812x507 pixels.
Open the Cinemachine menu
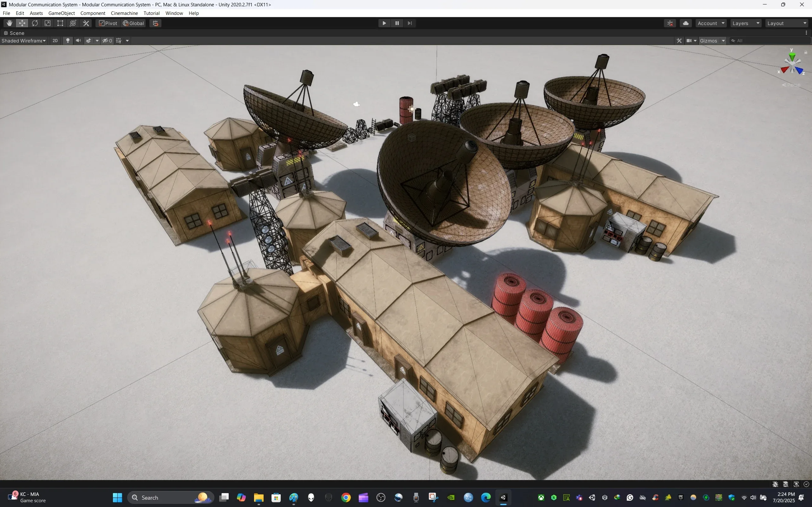(x=124, y=13)
